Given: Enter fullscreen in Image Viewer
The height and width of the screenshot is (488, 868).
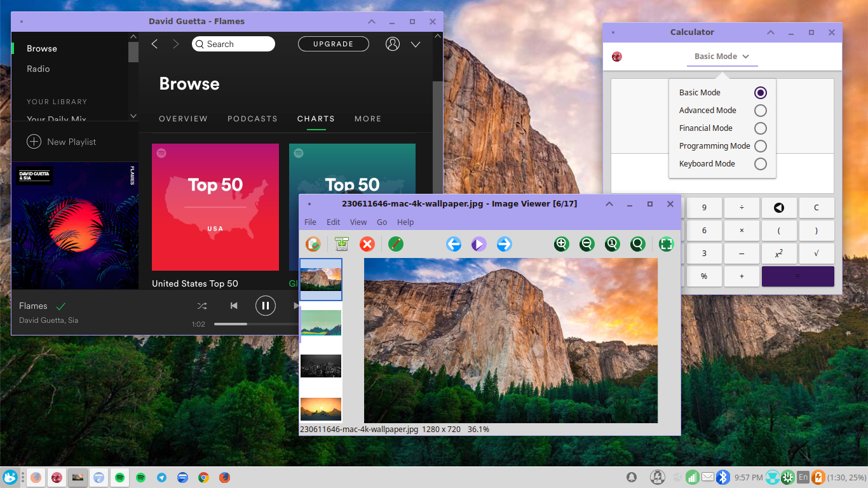Looking at the screenshot, I should coord(666,244).
